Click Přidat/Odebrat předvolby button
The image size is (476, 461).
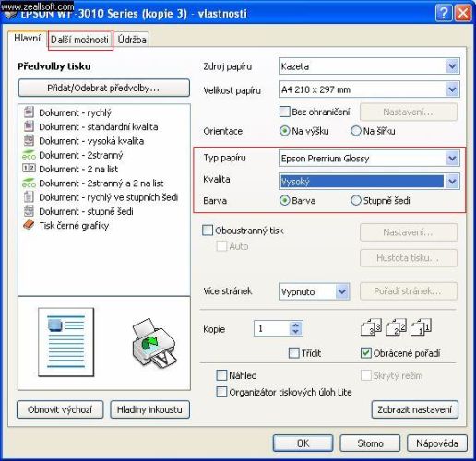coord(103,88)
